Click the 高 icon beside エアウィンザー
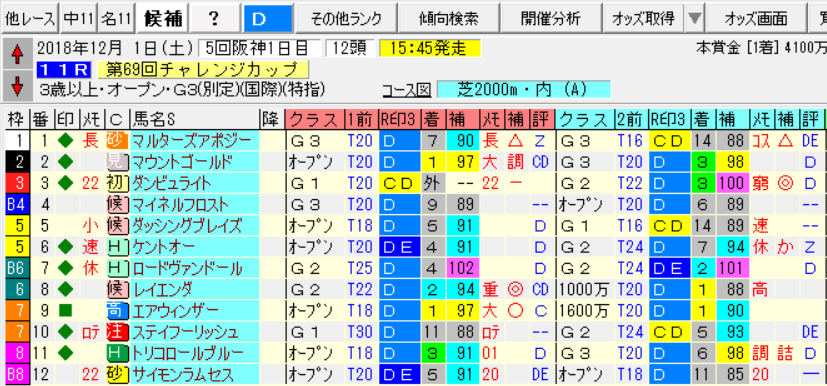The height and width of the screenshot is (386, 827). pos(118,311)
